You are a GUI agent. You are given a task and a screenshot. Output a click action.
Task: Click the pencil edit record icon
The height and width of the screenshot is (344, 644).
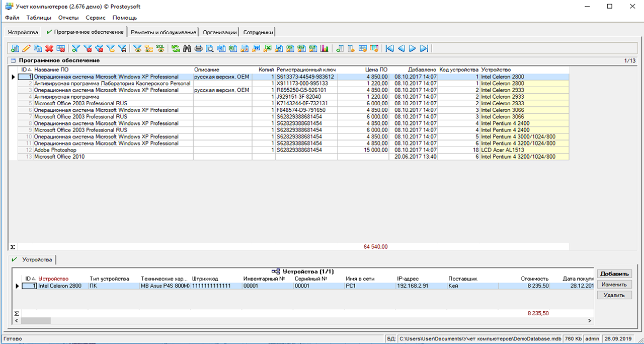click(x=26, y=48)
